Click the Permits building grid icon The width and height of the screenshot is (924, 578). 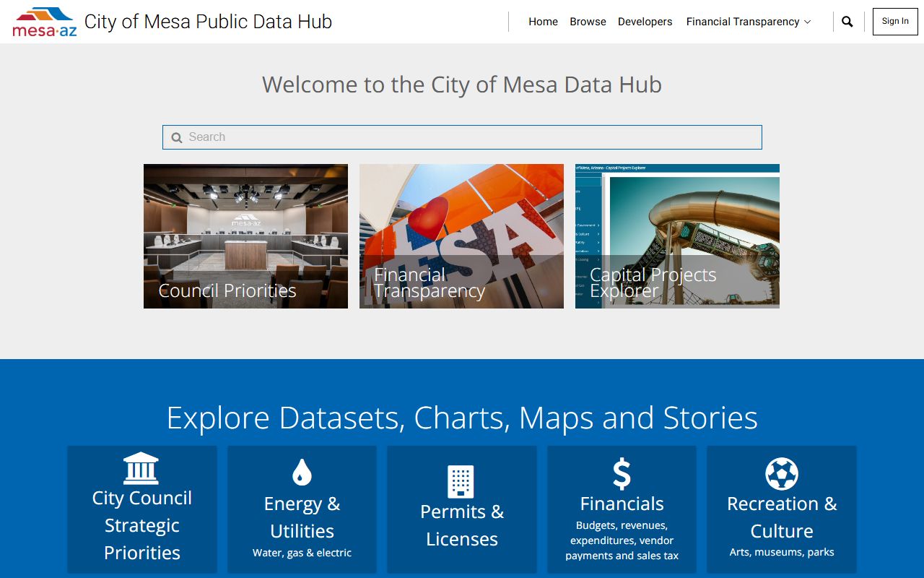click(461, 481)
